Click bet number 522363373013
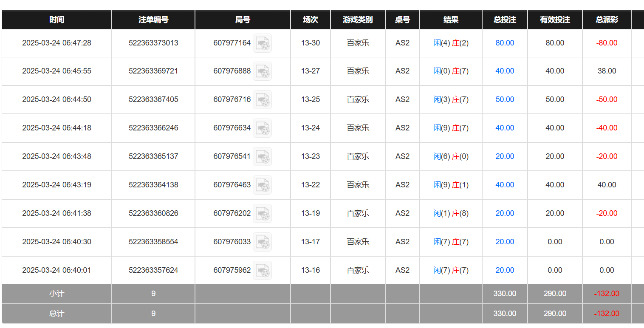Viewport: 644px width, 328px height. [x=153, y=43]
